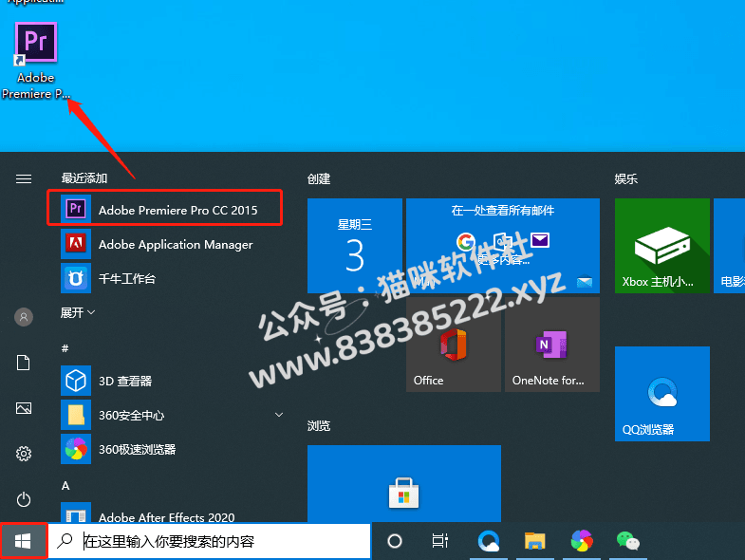Open the 360安全中心 folder entry
Screen dimensions: 745x560
coord(171,415)
